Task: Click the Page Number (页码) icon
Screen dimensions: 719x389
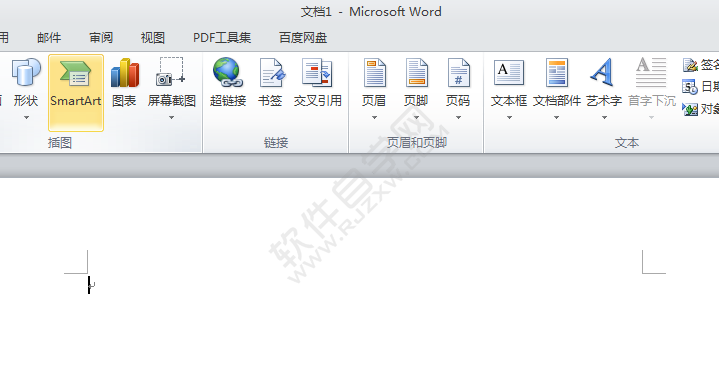Action: tap(458, 72)
